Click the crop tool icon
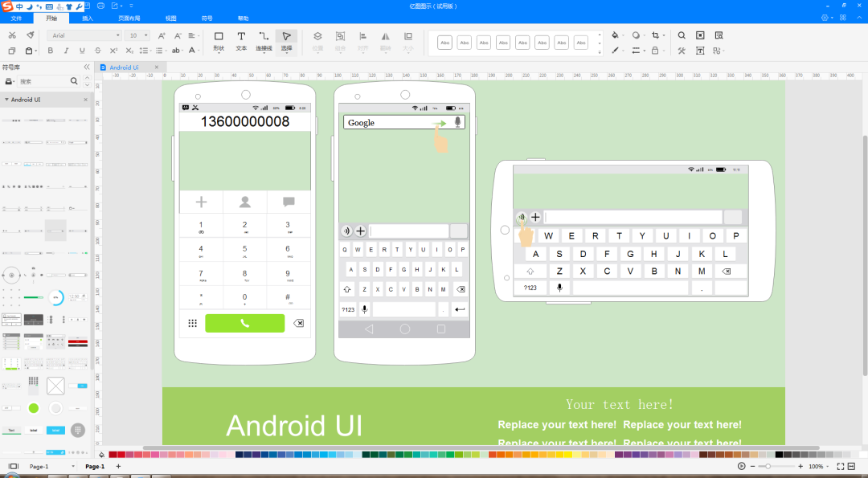 (656, 35)
